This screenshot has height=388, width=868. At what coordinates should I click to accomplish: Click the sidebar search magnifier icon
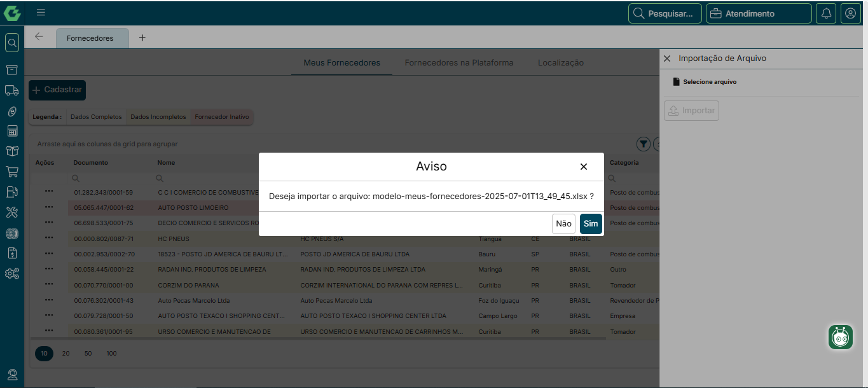tap(12, 43)
